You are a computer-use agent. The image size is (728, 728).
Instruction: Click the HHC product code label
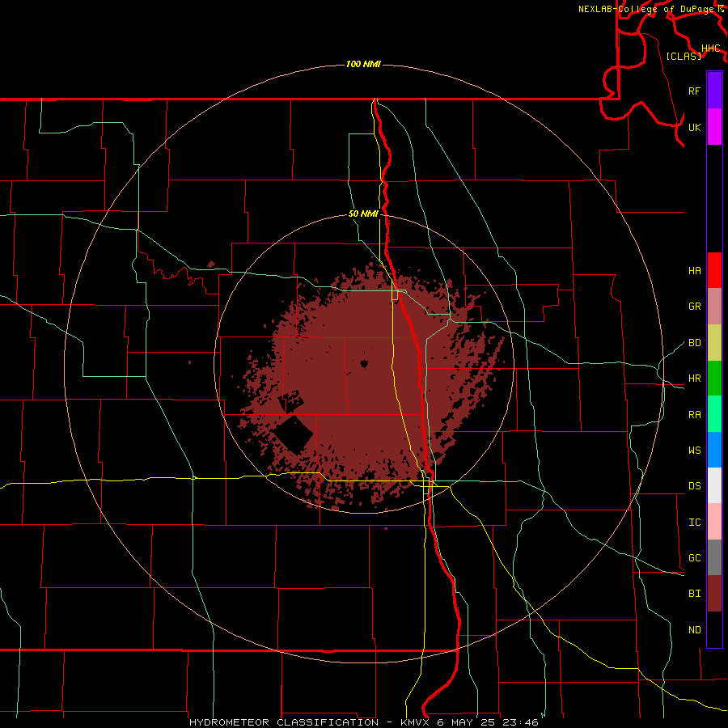point(710,49)
